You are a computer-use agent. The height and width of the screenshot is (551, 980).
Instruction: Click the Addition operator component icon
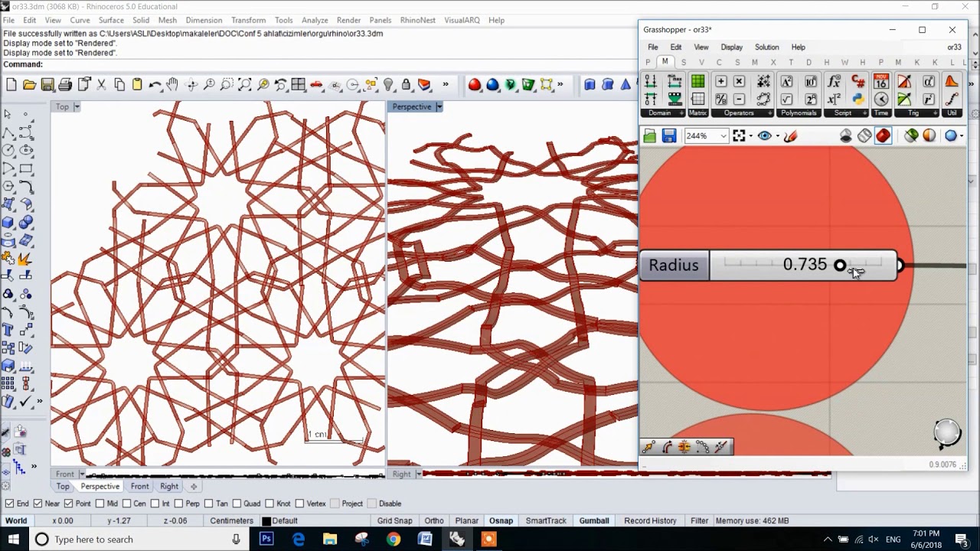pos(720,81)
